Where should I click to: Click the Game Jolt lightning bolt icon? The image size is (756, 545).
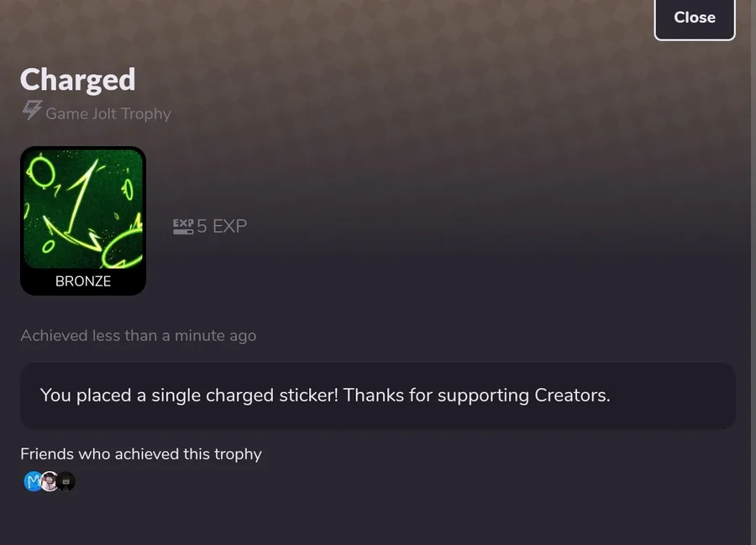pos(32,110)
